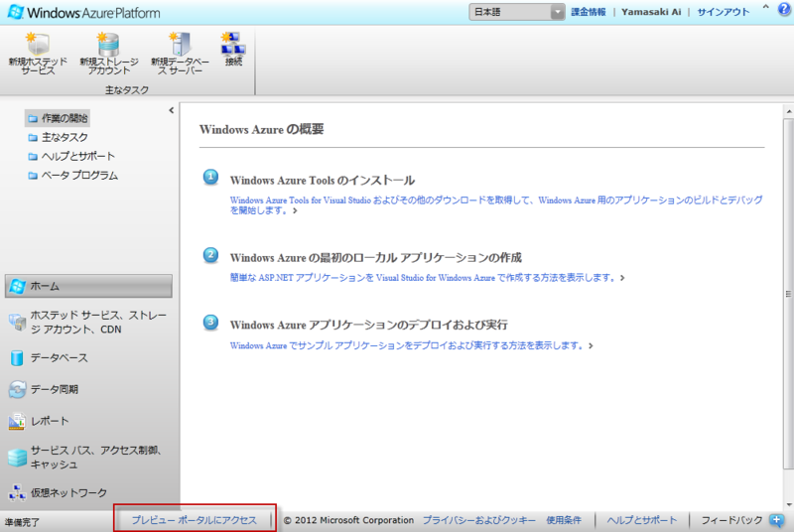Image resolution: width=794 pixels, height=532 pixels.
Task: Open the 日本語 language dropdown
Action: (517, 12)
